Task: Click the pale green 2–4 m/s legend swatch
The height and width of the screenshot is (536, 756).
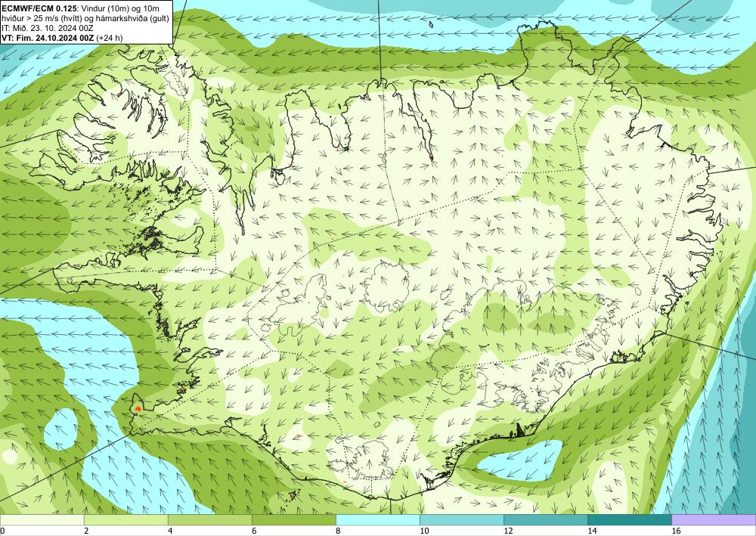Action: (125, 519)
